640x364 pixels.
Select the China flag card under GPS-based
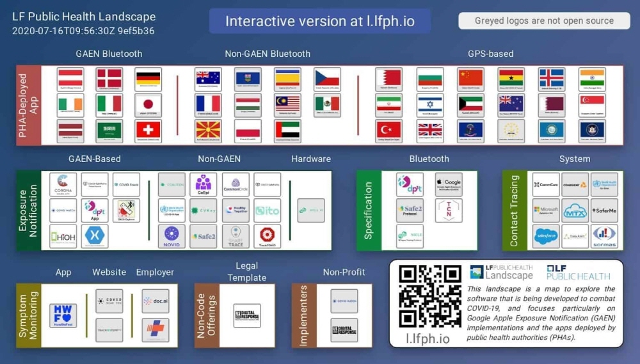tap(471, 79)
